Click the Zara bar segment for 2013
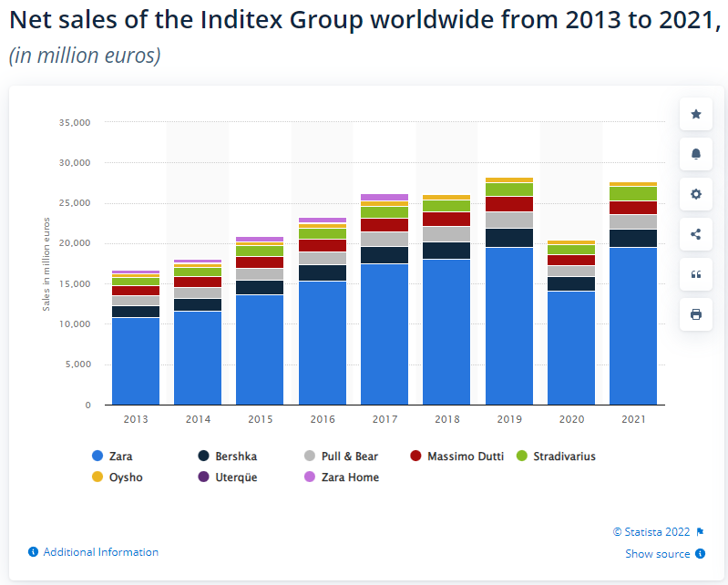728x585 pixels. [136, 361]
